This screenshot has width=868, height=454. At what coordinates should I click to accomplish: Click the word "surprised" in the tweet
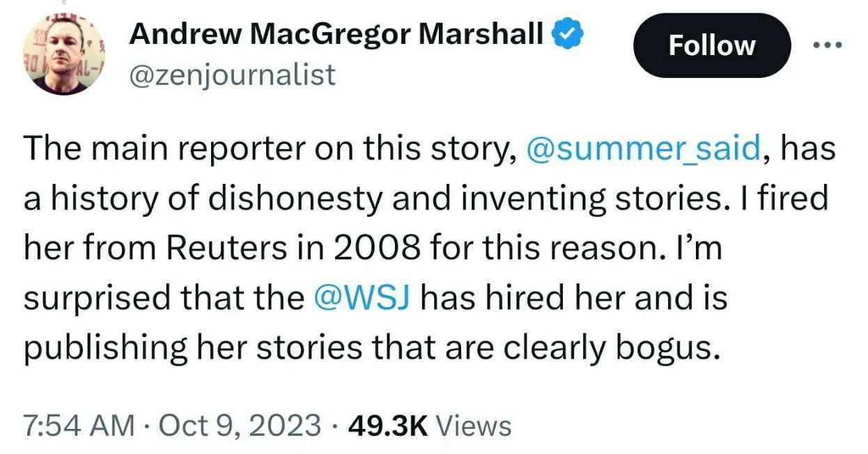click(96, 299)
